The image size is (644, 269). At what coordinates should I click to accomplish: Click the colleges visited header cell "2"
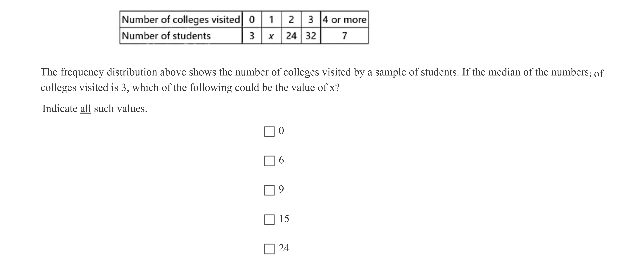coord(291,20)
